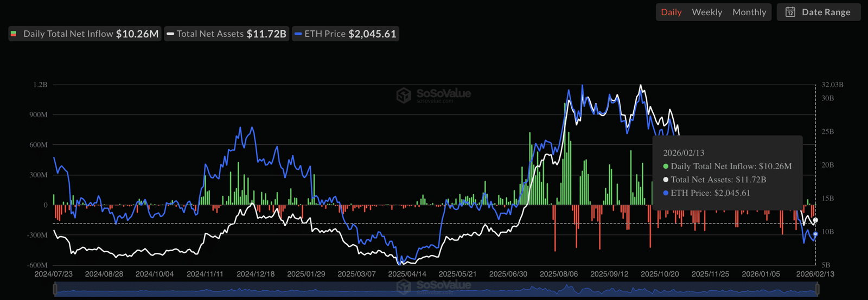Click the calendar icon in Date Range
Screen dimensions: 868x300
[x=790, y=12]
